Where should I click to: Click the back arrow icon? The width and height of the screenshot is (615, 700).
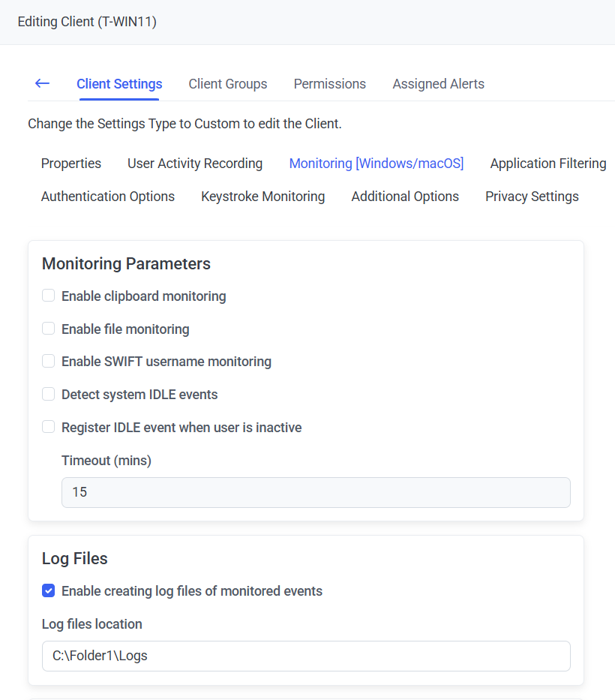point(42,83)
